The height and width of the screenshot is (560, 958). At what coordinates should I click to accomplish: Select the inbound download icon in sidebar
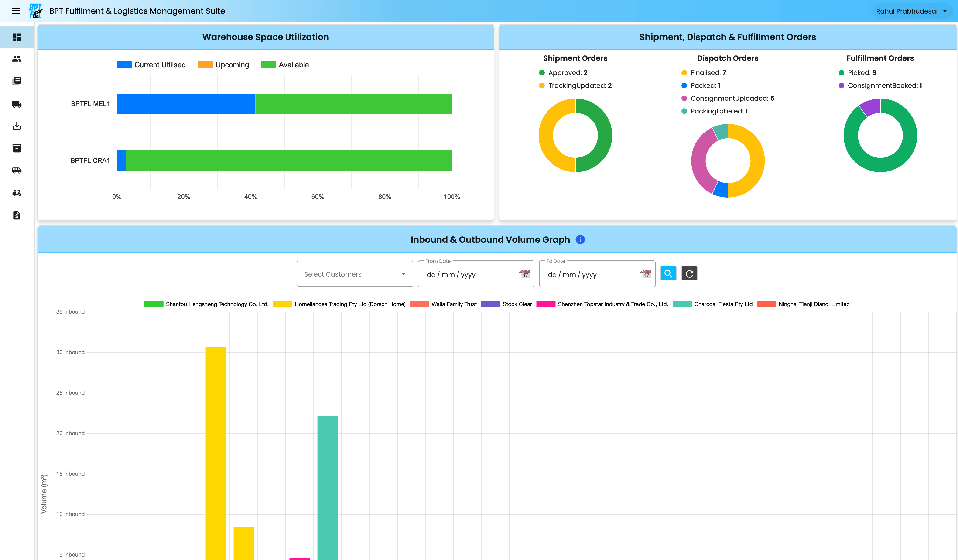coord(16,126)
